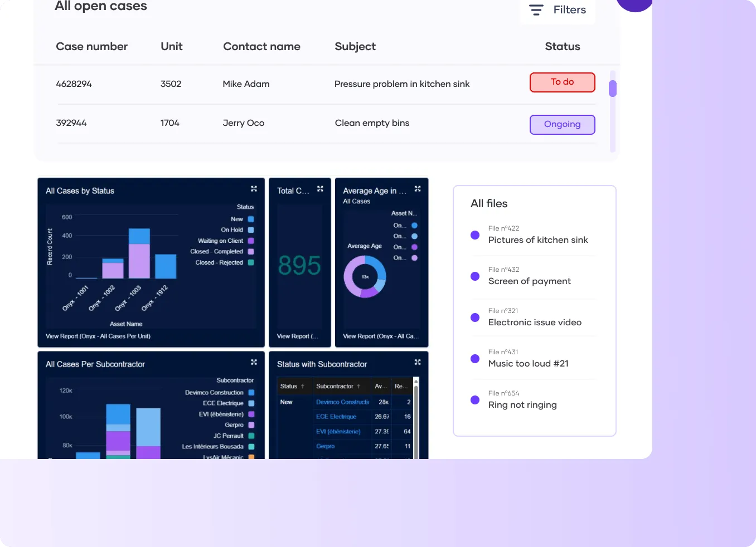Expand the Average Age in All Cases chart
The height and width of the screenshot is (547, 756).
[418, 189]
